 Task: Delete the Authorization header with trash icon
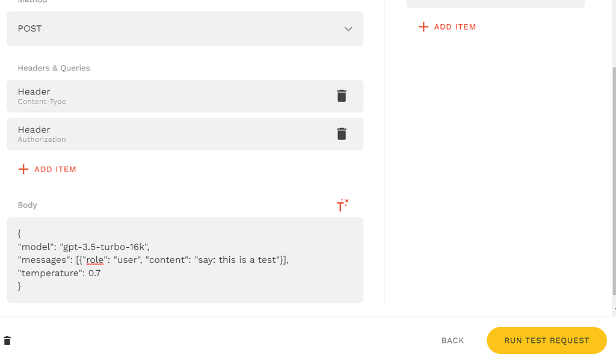342,134
